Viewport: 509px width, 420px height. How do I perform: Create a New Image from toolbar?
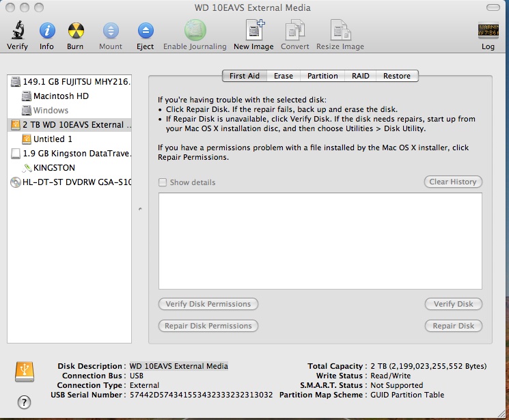tap(255, 30)
